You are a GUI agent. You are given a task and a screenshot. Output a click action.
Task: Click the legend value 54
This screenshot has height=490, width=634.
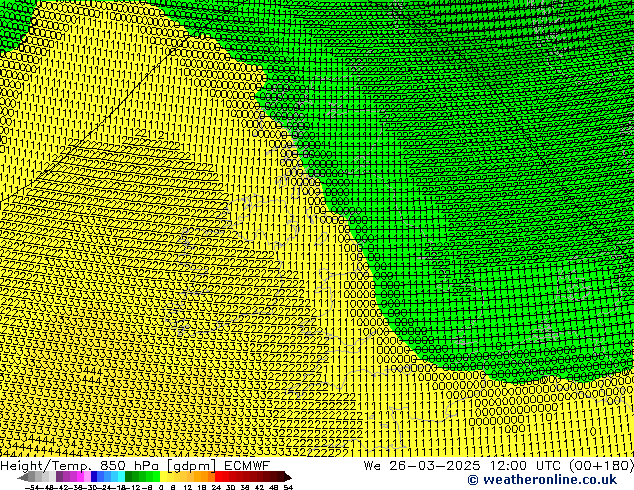point(288,487)
